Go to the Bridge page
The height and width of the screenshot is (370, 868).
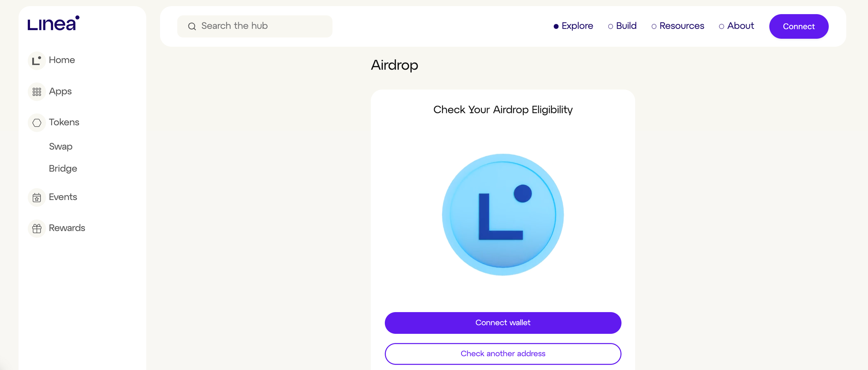tap(63, 169)
